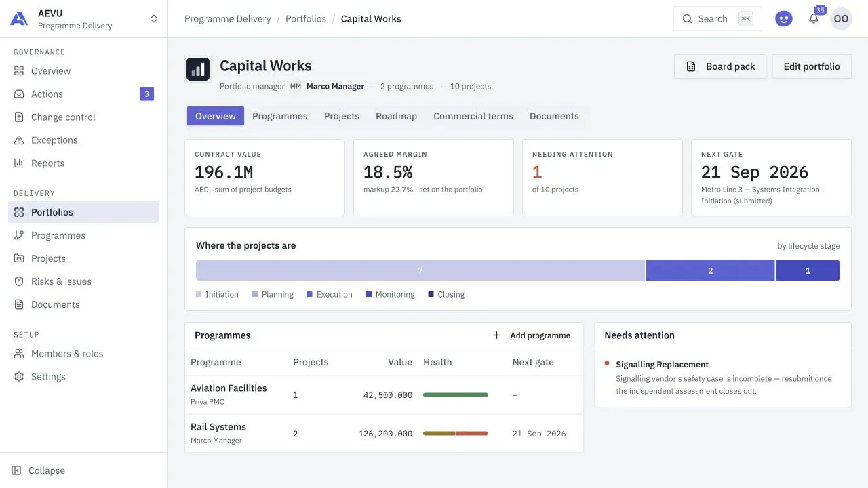Open notifications bell with 35 badge
The width and height of the screenshot is (868, 488).
click(814, 19)
